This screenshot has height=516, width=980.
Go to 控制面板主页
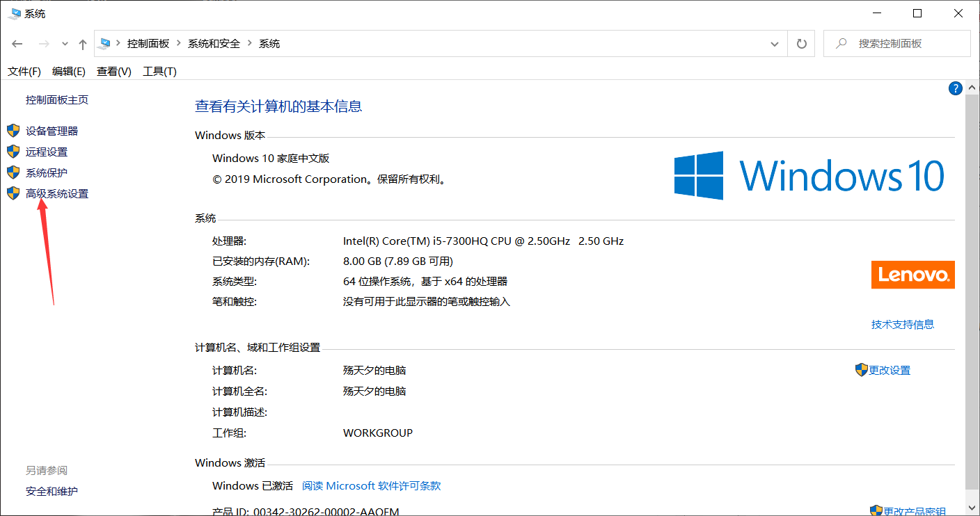[x=57, y=100]
